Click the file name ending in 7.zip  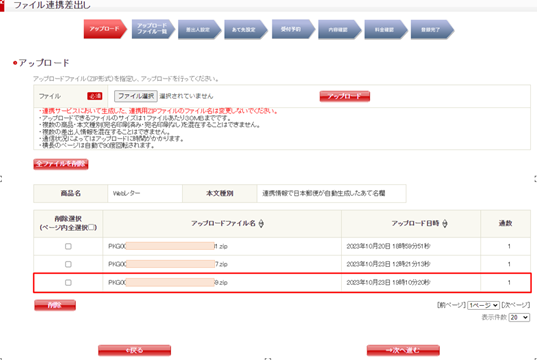tap(168, 264)
